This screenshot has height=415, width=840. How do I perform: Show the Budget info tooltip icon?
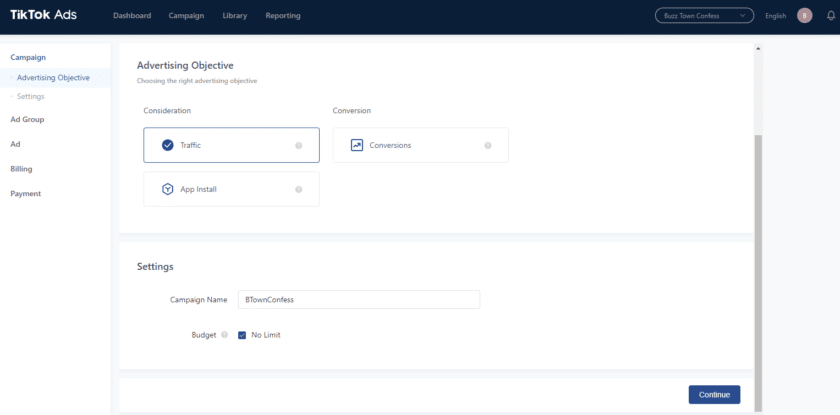pyautogui.click(x=224, y=335)
